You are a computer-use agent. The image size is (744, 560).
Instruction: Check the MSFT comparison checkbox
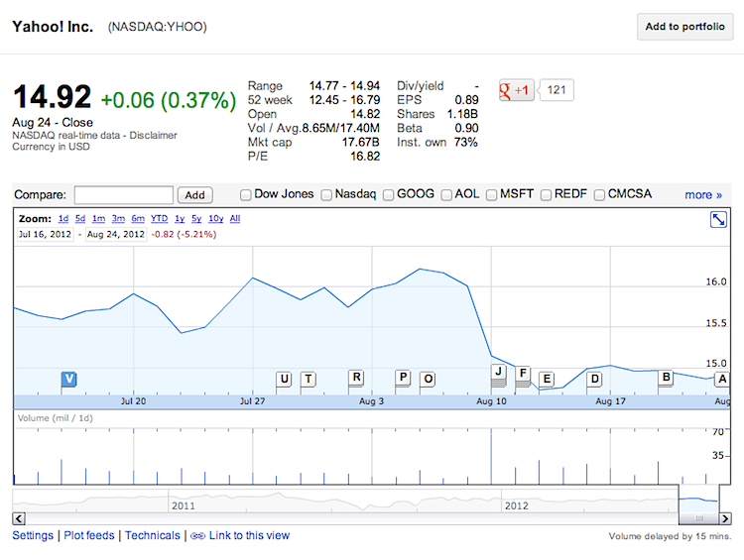(x=492, y=195)
